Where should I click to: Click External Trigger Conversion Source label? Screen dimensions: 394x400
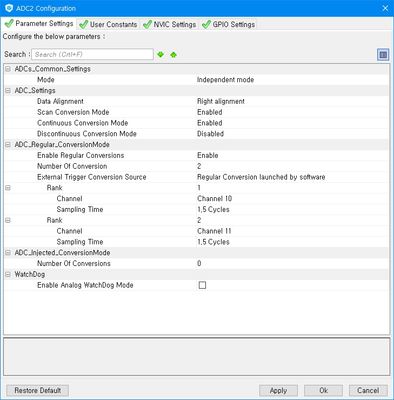pos(92,177)
